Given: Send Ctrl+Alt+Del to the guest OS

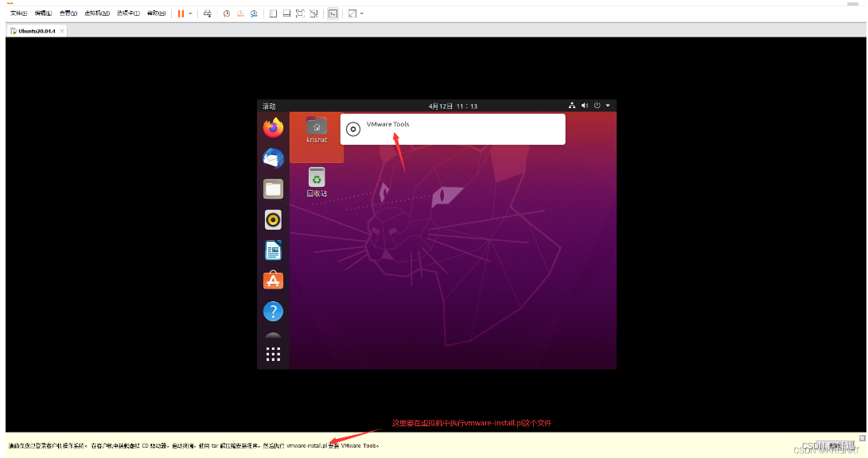Looking at the screenshot, I should coord(207,14).
